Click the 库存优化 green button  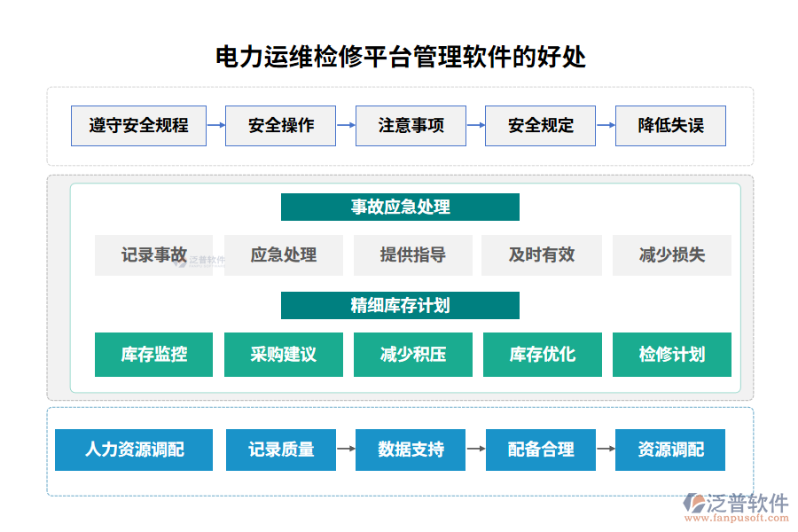(x=543, y=355)
